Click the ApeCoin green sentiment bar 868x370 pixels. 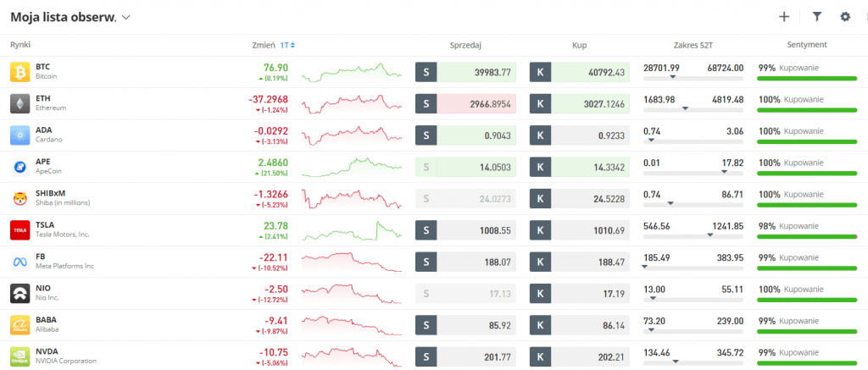point(807,173)
